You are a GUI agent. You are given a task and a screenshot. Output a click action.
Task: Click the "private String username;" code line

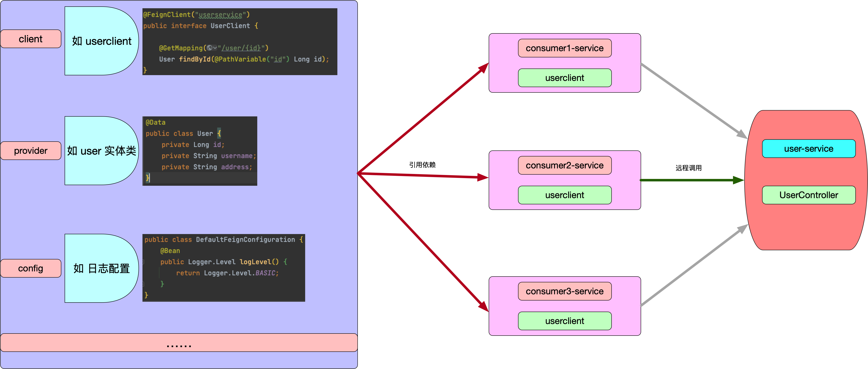209,156
